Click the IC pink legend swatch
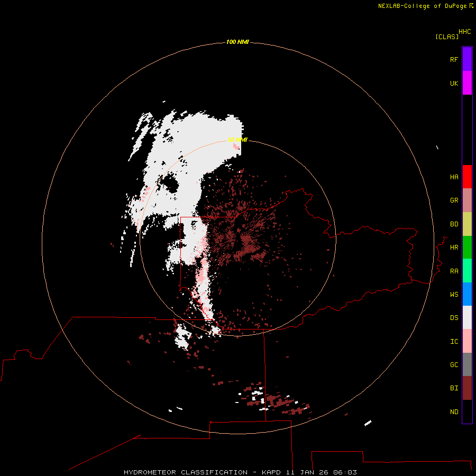This screenshot has width=476, height=476. tap(467, 341)
